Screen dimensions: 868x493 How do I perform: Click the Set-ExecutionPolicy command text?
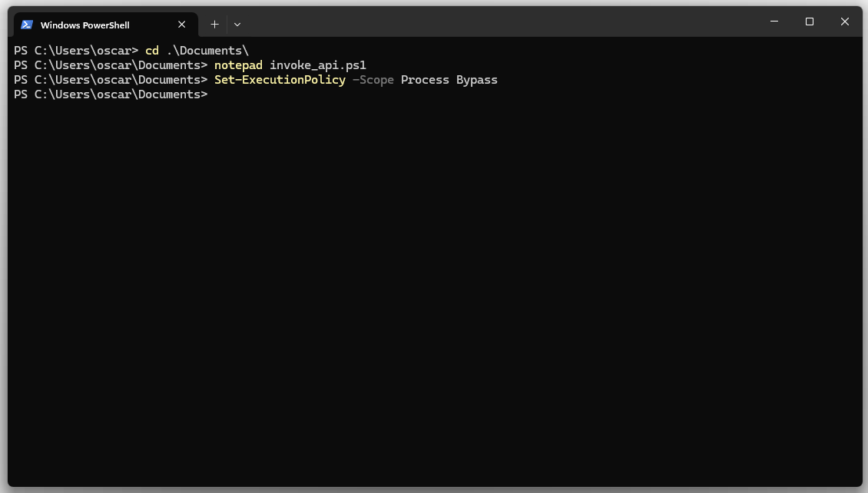[x=280, y=80]
